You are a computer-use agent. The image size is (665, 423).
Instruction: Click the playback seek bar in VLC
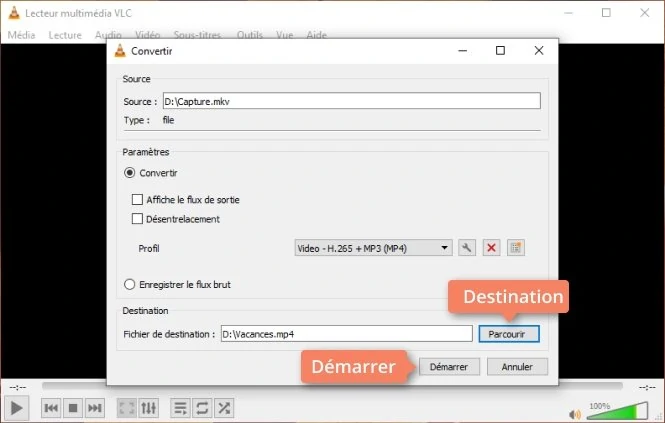point(332,386)
